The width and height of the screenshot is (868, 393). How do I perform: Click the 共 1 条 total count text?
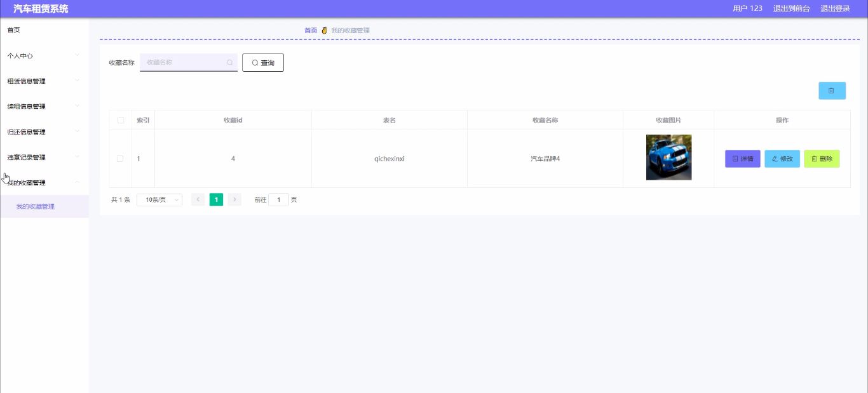click(x=121, y=199)
